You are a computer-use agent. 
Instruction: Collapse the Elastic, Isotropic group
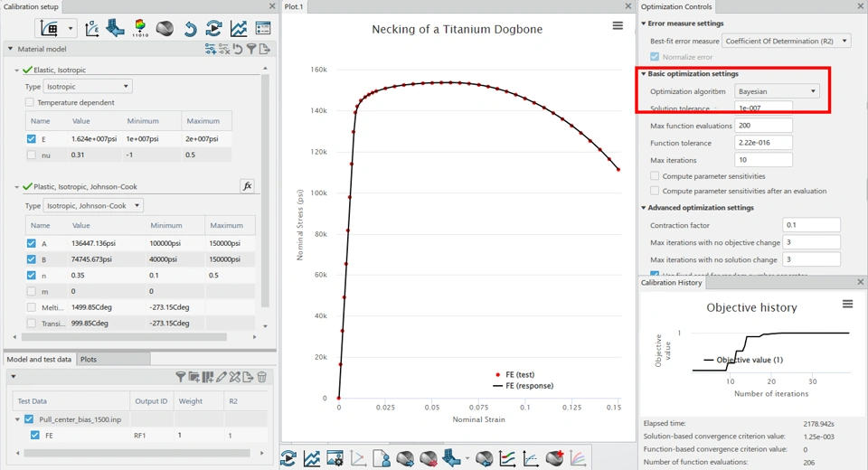16,70
